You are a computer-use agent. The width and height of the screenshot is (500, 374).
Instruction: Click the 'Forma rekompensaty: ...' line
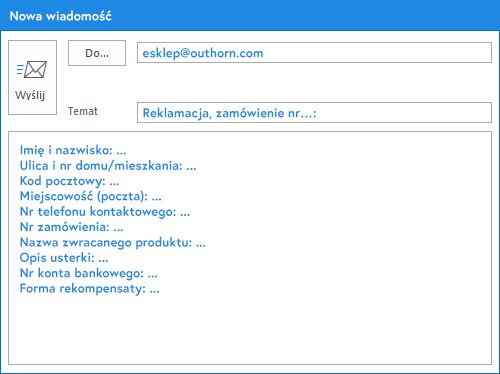[x=89, y=288]
